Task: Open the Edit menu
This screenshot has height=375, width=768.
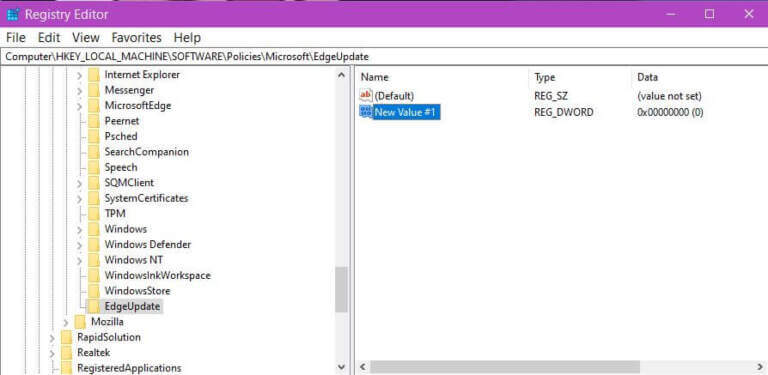Action: click(49, 38)
